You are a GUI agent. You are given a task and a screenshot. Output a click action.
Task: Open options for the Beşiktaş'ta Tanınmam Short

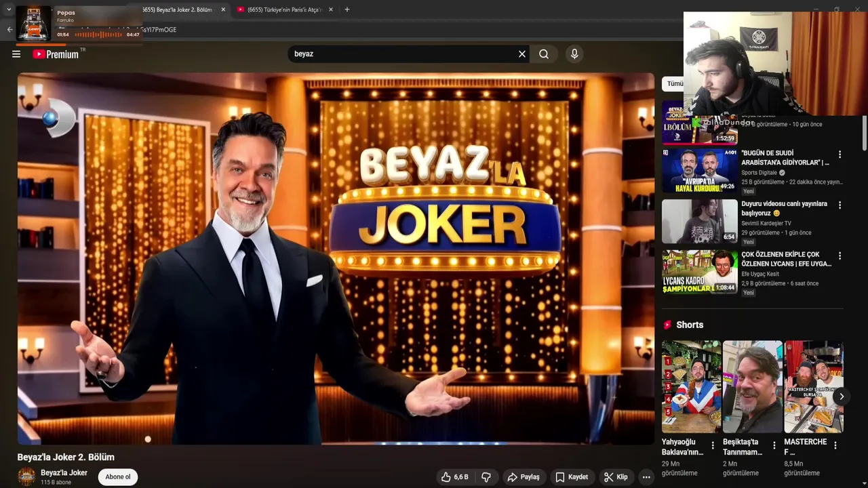774,445
